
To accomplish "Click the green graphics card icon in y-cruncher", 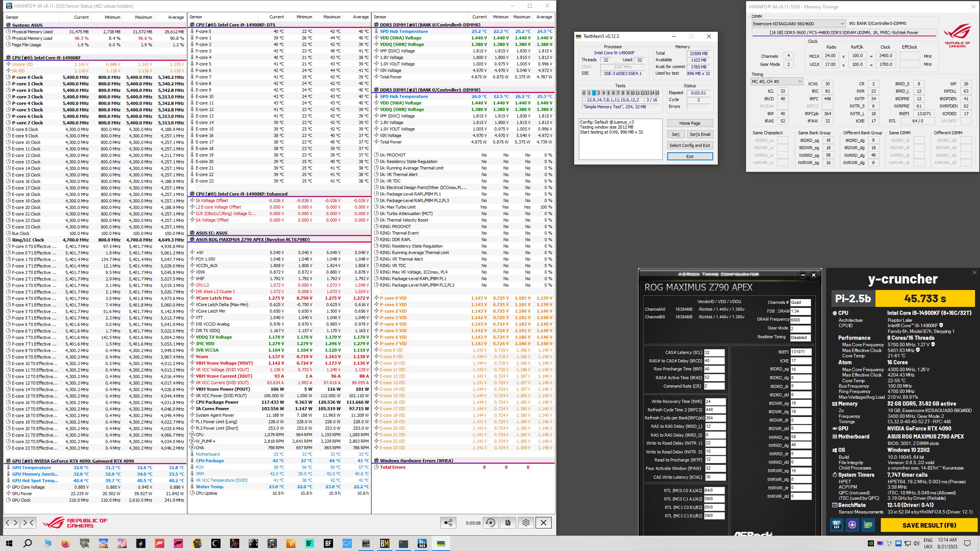I will [x=868, y=525].
